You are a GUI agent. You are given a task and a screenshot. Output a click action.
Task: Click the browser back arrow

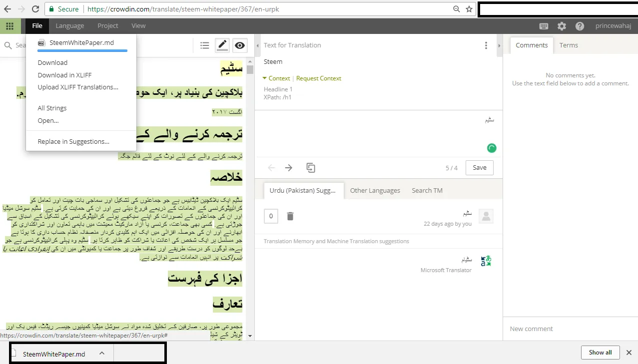(x=7, y=9)
